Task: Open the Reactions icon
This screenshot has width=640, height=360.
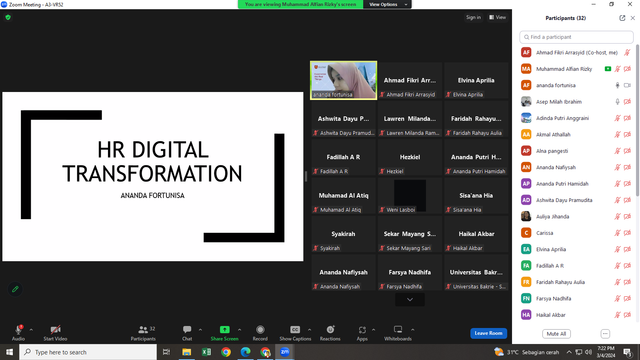Action: click(330, 329)
